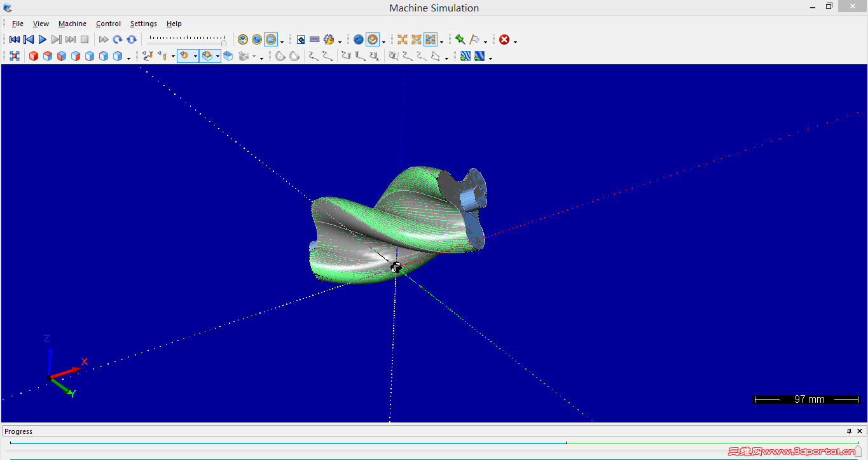Viewport: 868px width, 460px height.
Task: Open the Control menu
Action: coord(109,24)
